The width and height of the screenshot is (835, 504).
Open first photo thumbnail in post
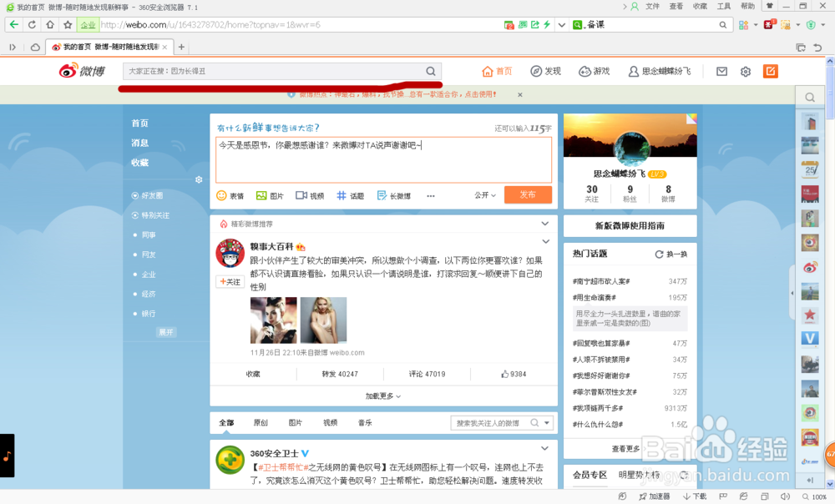click(x=274, y=320)
